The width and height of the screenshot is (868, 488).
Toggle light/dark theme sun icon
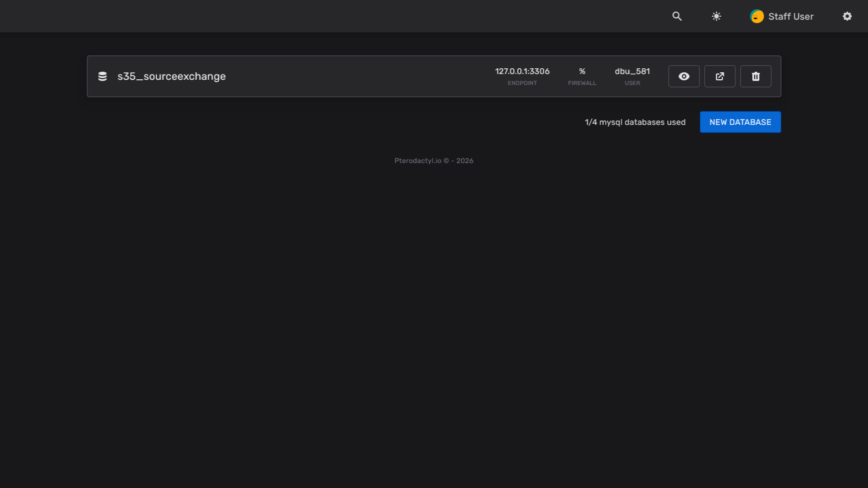pyautogui.click(x=716, y=16)
